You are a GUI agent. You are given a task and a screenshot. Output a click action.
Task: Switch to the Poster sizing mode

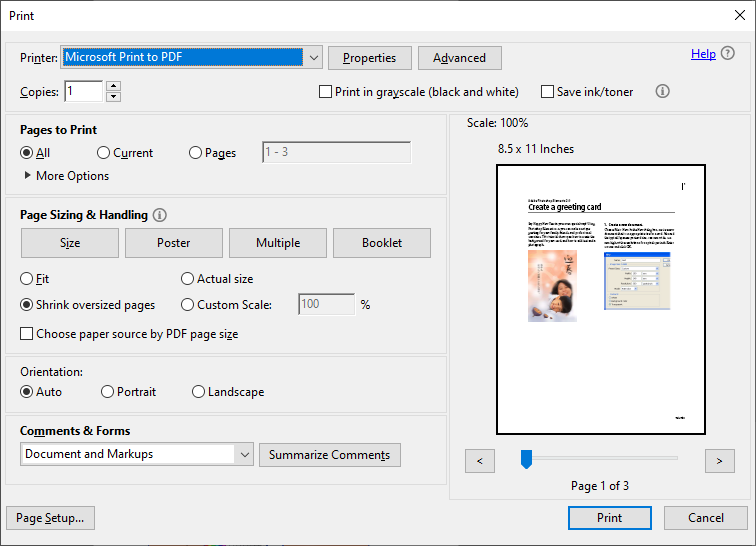[174, 243]
